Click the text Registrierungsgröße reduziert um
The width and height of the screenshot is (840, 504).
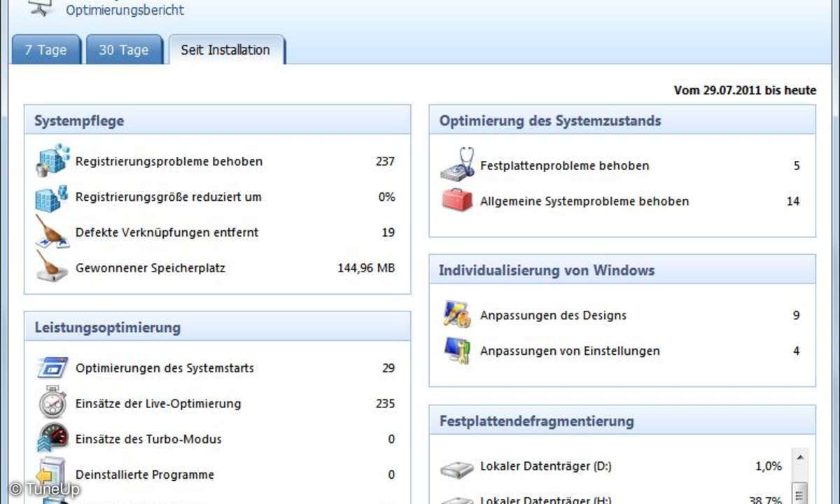coord(168,197)
